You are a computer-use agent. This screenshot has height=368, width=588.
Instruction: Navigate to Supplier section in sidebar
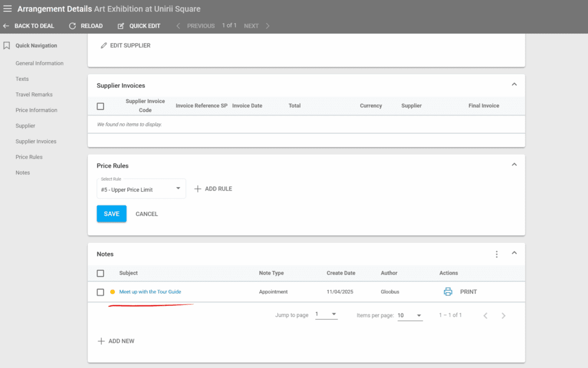pos(25,126)
